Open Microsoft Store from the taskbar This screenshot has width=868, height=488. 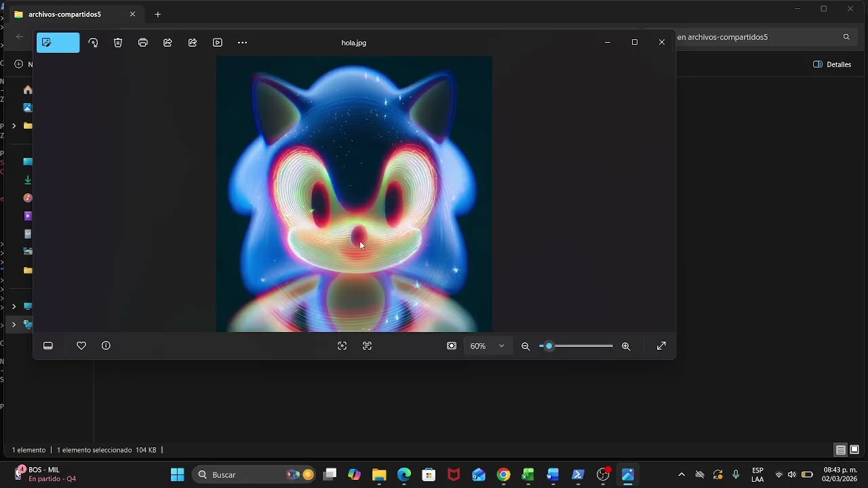[x=429, y=474]
